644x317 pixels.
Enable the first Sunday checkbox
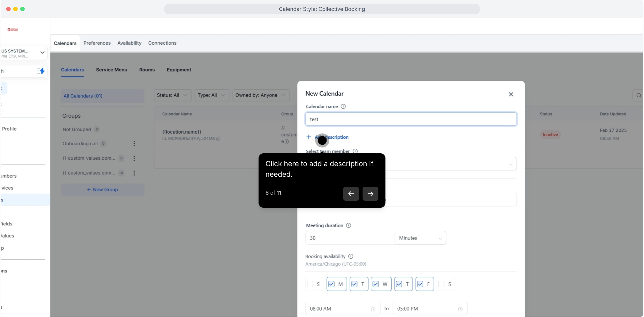click(x=310, y=284)
